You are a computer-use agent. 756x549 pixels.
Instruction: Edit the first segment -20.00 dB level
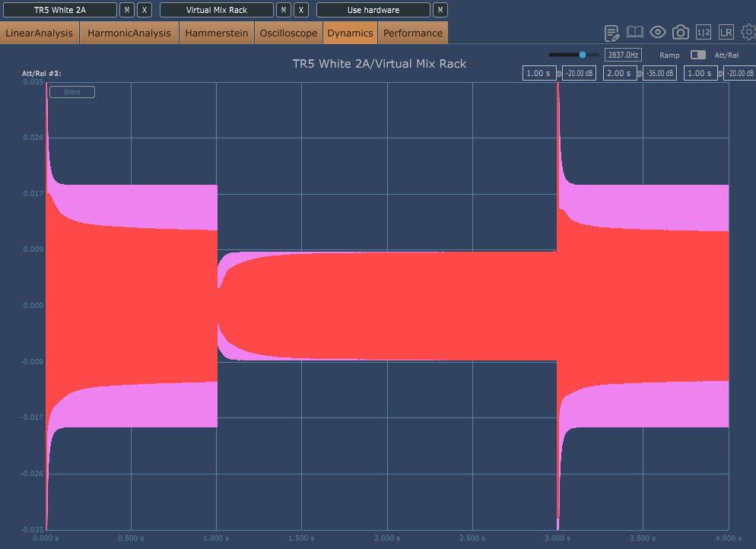tap(579, 73)
